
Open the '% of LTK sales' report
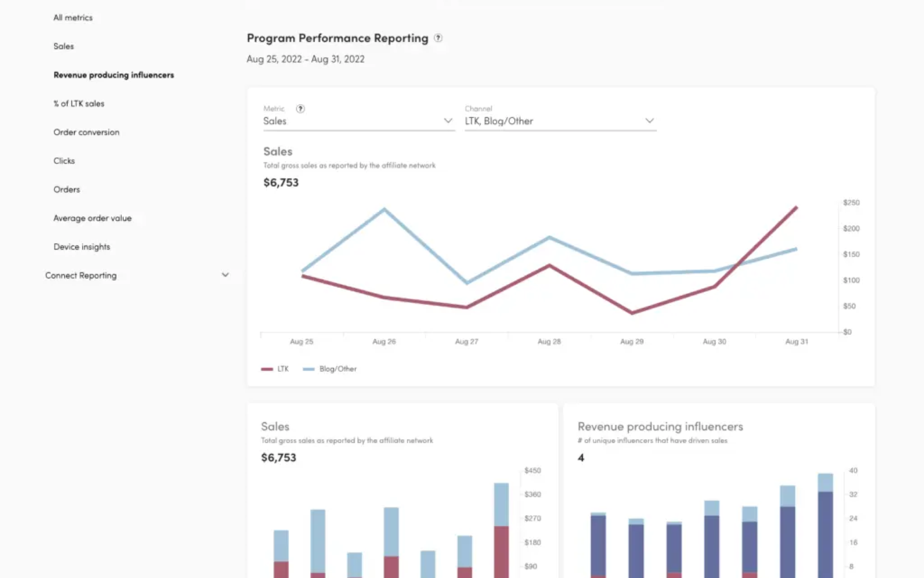[79, 104]
